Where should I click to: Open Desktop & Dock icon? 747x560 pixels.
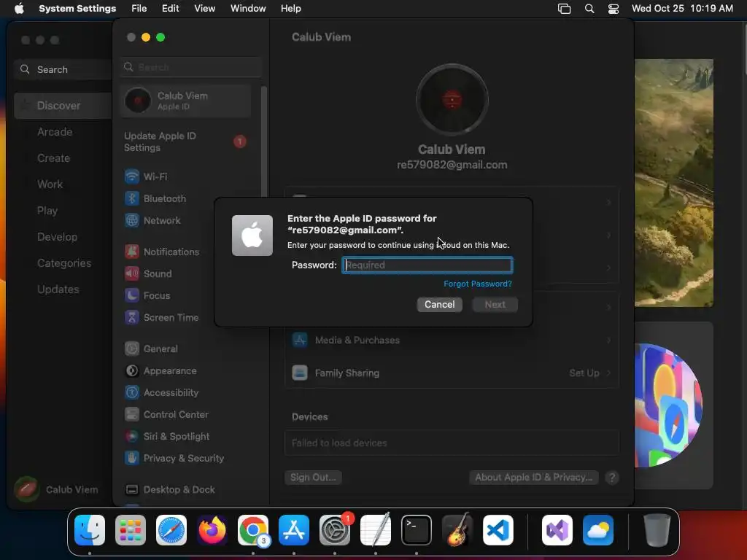[132, 490]
